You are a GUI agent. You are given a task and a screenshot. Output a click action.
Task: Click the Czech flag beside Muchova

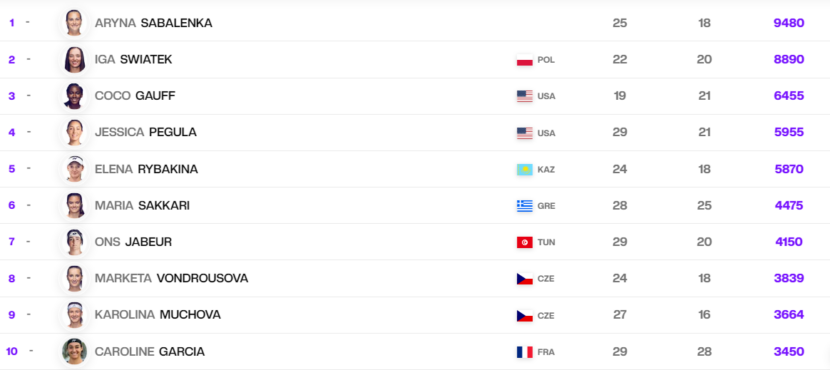click(525, 315)
